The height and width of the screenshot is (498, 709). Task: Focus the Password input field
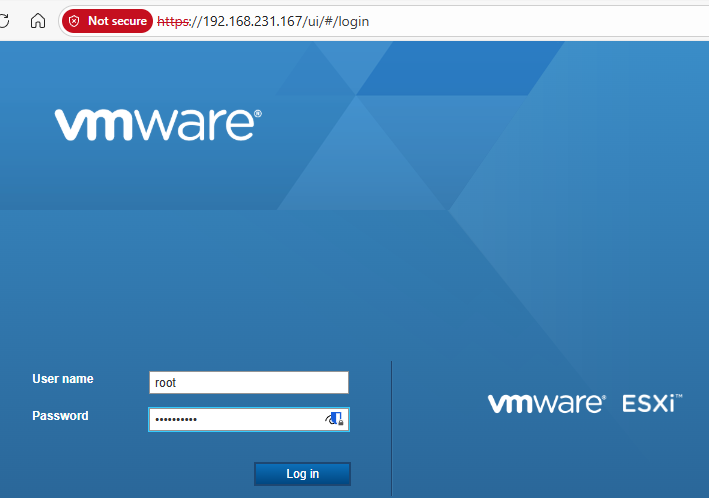click(x=249, y=419)
